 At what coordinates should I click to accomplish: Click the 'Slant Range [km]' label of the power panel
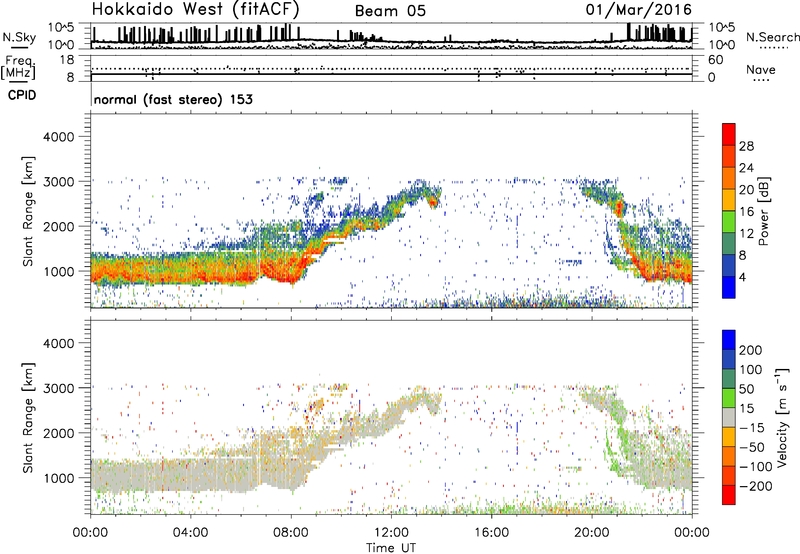click(x=28, y=211)
